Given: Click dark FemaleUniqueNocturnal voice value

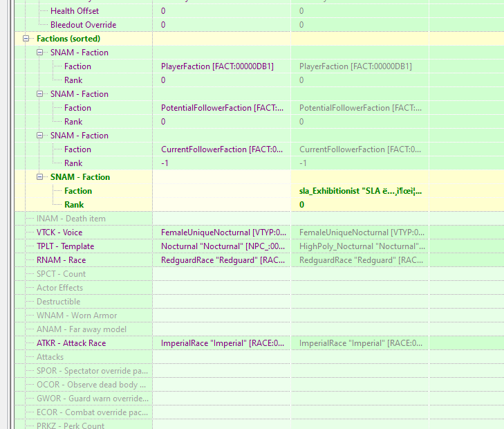Looking at the screenshot, I should click(x=223, y=232).
